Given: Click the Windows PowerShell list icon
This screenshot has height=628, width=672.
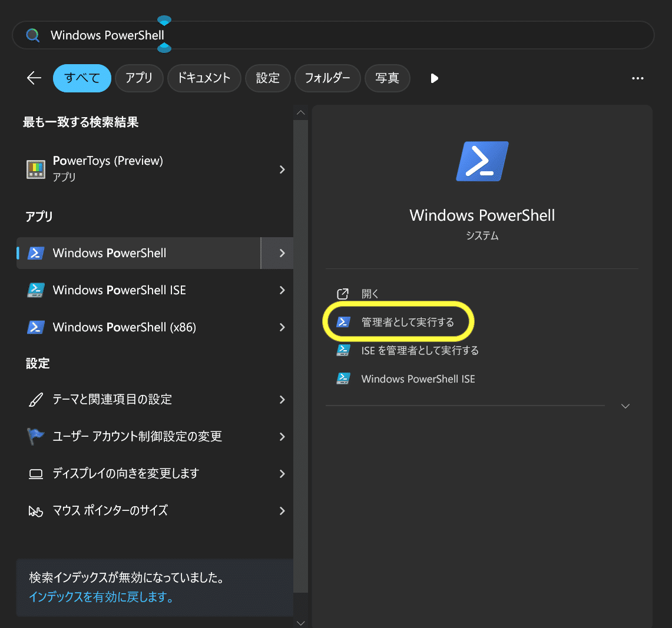Looking at the screenshot, I should (36, 253).
